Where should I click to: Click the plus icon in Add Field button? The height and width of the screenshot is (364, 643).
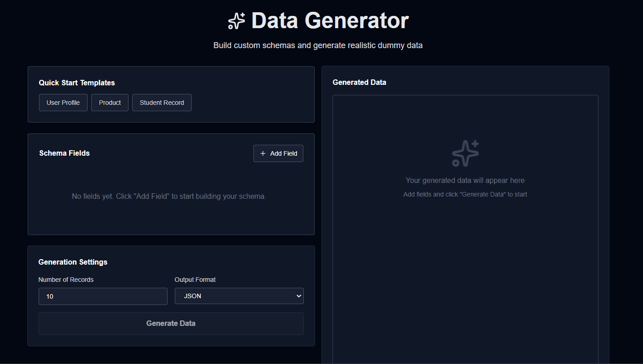tap(263, 153)
